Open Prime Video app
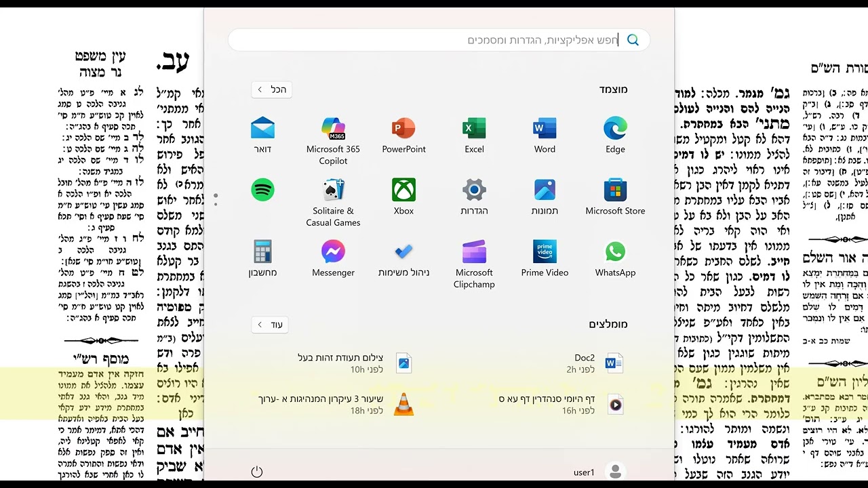The image size is (868, 488). (x=545, y=259)
